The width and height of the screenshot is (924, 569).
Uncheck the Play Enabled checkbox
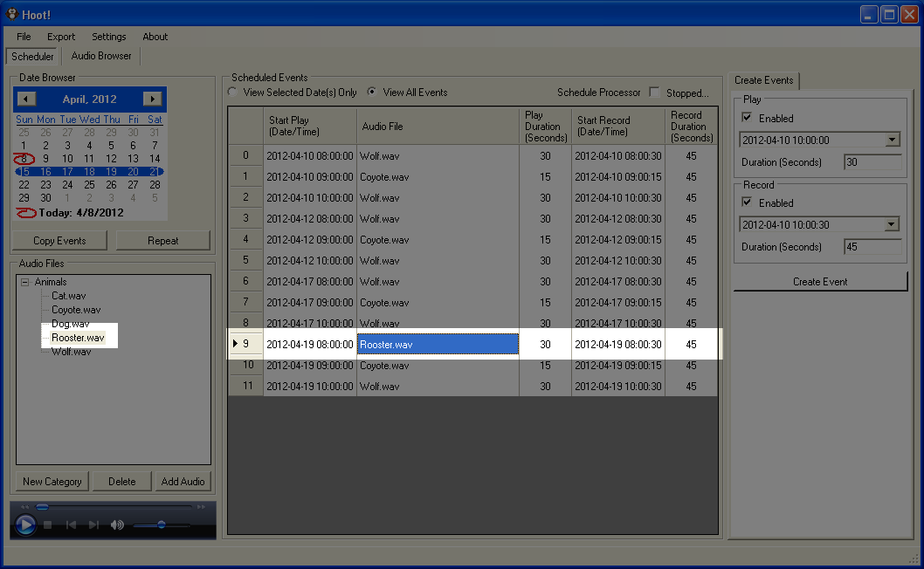[747, 118]
